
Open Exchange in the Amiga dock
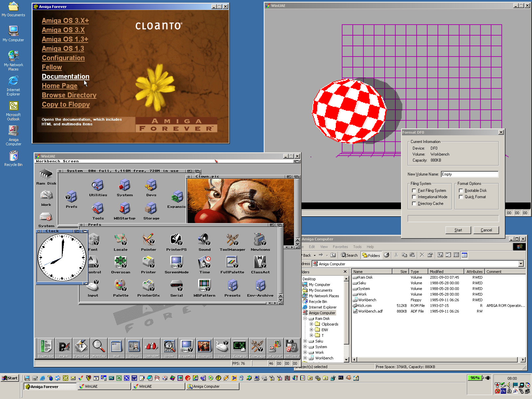(240, 348)
